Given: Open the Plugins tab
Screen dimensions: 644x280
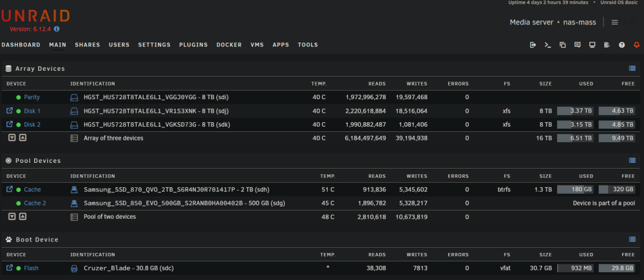Looking at the screenshot, I should pos(193,45).
